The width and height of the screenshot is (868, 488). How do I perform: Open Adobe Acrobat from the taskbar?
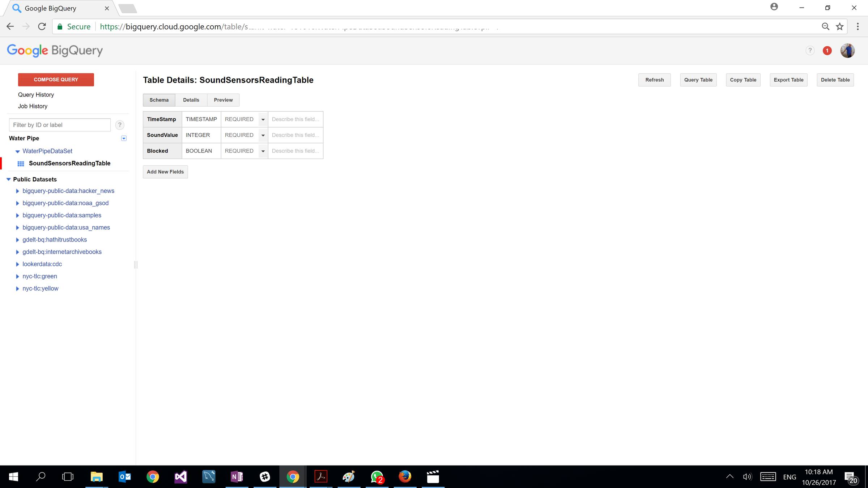click(321, 477)
